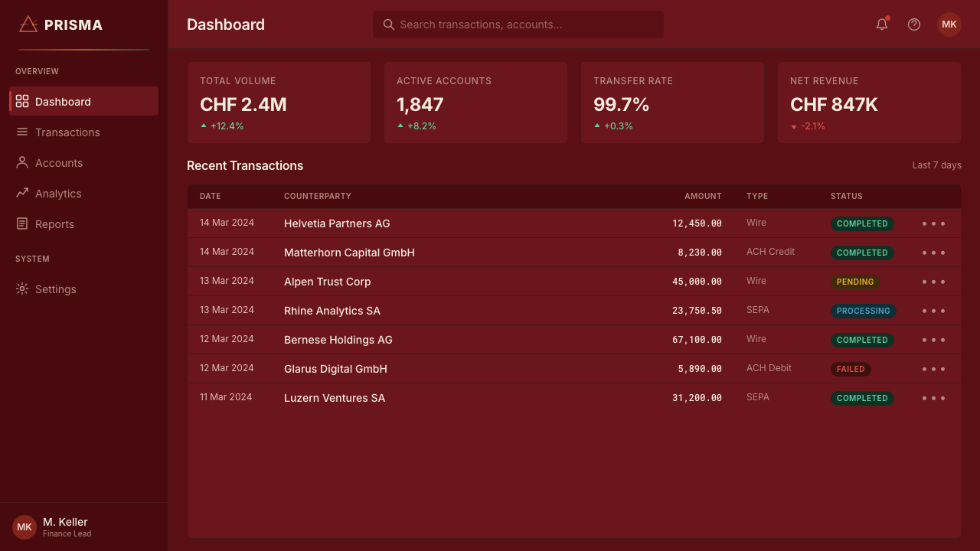
Task: Open the MK profile avatar in header
Action: [949, 24]
